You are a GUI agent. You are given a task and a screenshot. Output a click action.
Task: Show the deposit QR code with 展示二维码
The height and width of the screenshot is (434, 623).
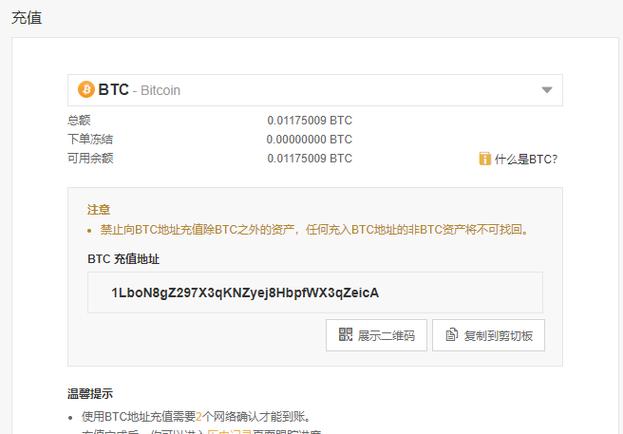click(376, 335)
